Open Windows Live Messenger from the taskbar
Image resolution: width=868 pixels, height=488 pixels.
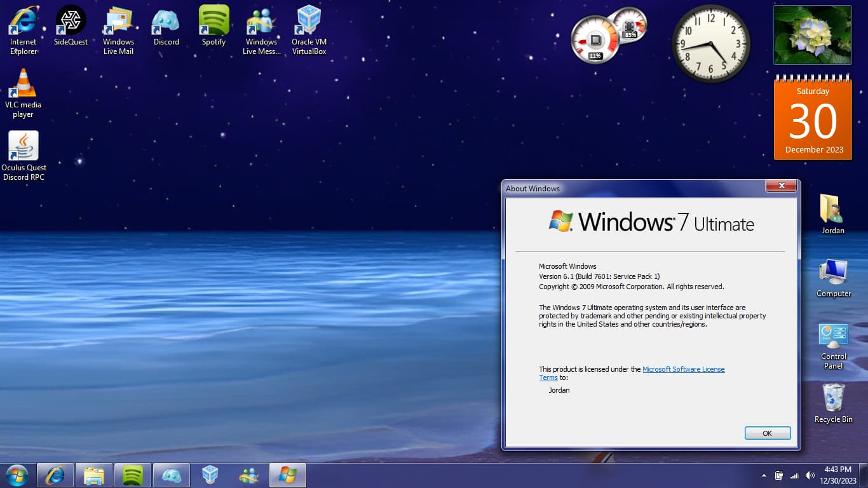249,475
